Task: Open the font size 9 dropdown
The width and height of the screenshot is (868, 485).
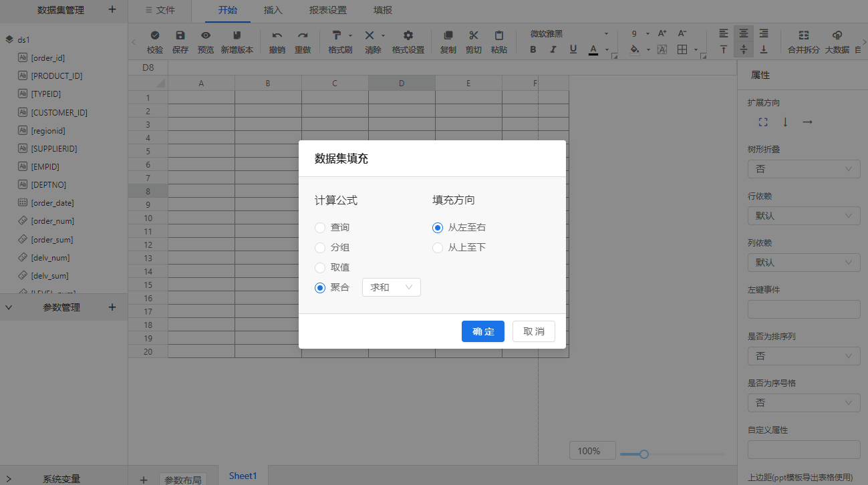Action: click(639, 33)
